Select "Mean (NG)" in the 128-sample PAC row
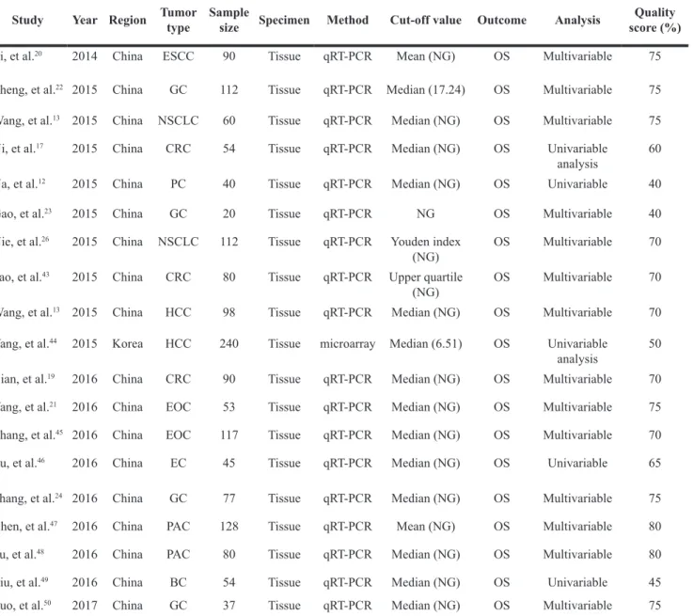The image size is (693, 616). 426,526
